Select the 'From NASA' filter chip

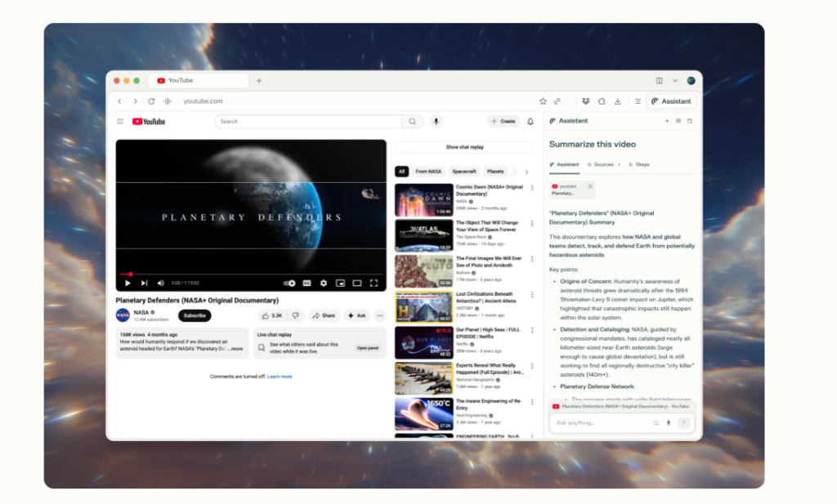[428, 172]
